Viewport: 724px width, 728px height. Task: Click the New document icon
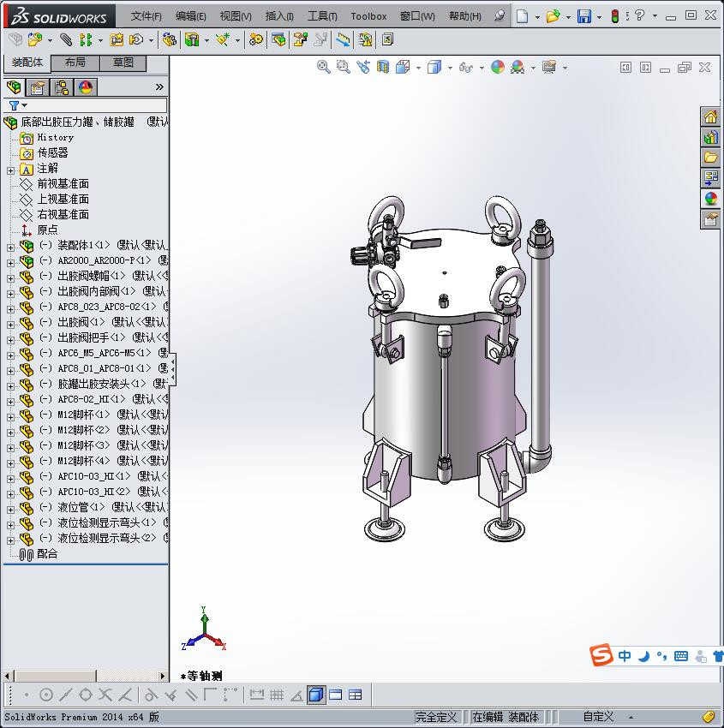pyautogui.click(x=522, y=16)
